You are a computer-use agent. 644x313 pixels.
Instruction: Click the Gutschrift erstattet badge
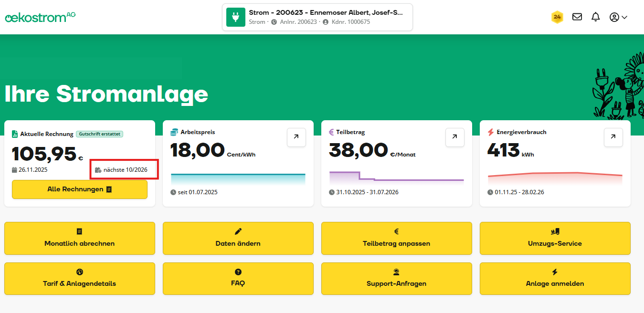pos(100,134)
